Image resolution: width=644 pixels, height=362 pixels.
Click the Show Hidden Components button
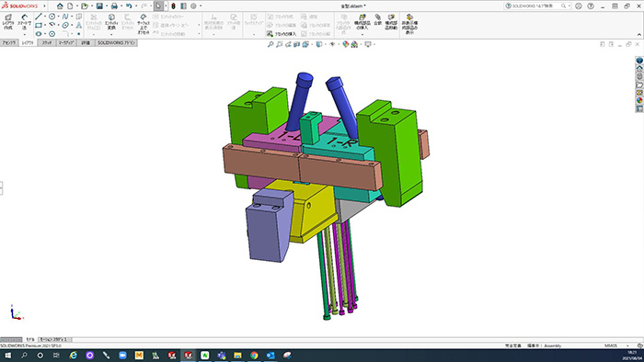point(409,24)
